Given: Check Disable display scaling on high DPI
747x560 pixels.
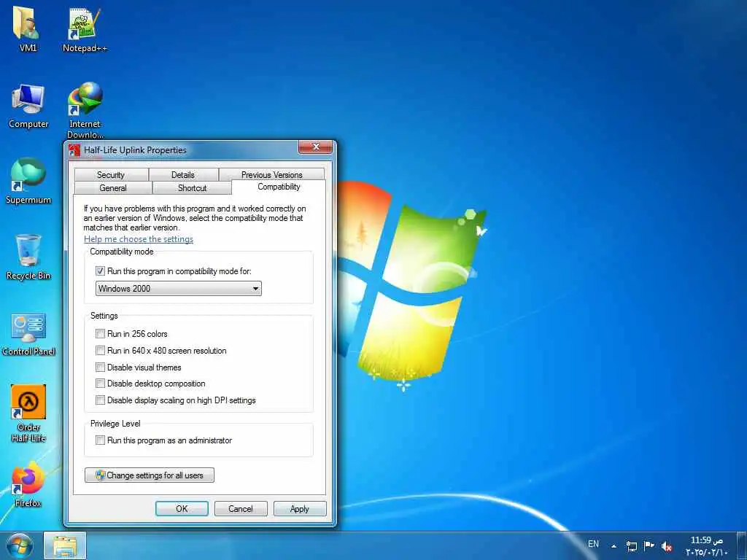Looking at the screenshot, I should (100, 400).
